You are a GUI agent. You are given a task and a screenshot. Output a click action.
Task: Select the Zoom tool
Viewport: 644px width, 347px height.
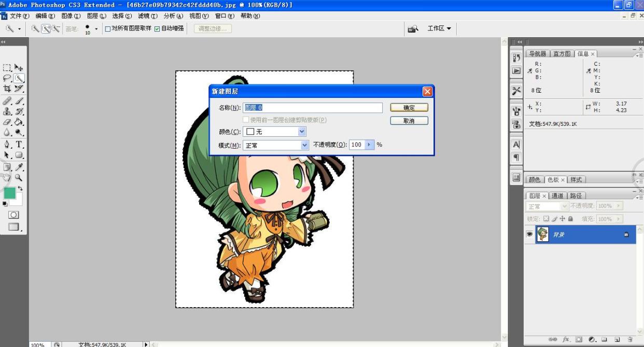tap(19, 177)
